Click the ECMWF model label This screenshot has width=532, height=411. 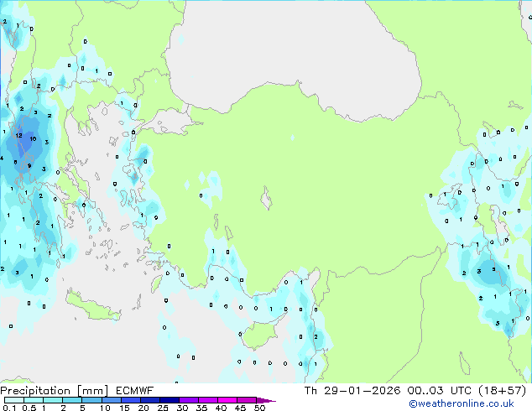(128, 390)
